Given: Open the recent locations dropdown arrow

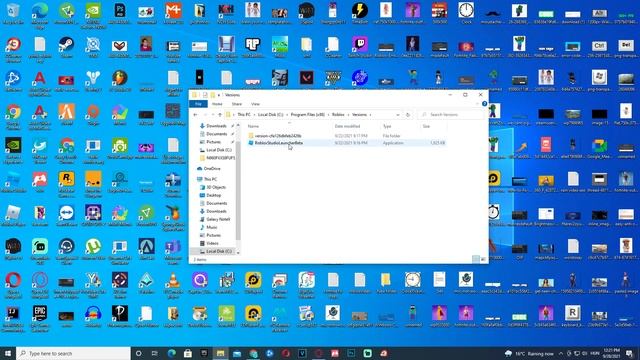Looking at the screenshot, I should (x=213, y=115).
